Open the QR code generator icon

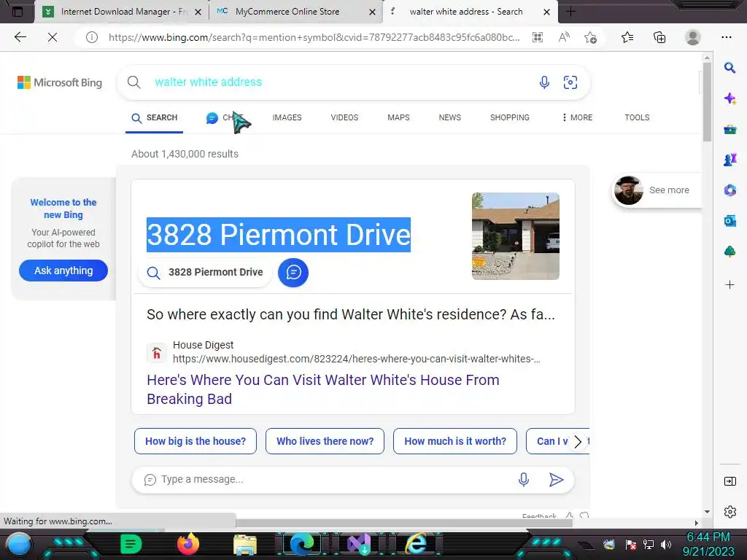click(x=538, y=37)
